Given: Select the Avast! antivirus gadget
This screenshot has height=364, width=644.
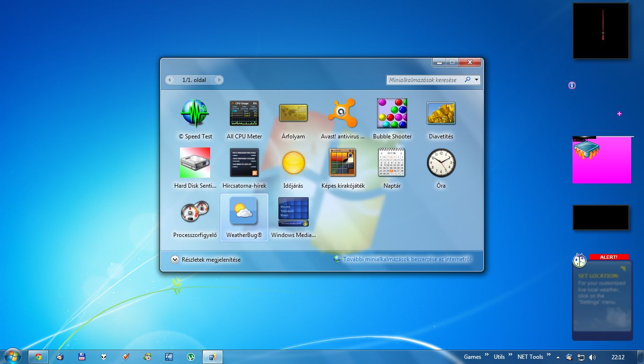Looking at the screenshot, I should 342,113.
